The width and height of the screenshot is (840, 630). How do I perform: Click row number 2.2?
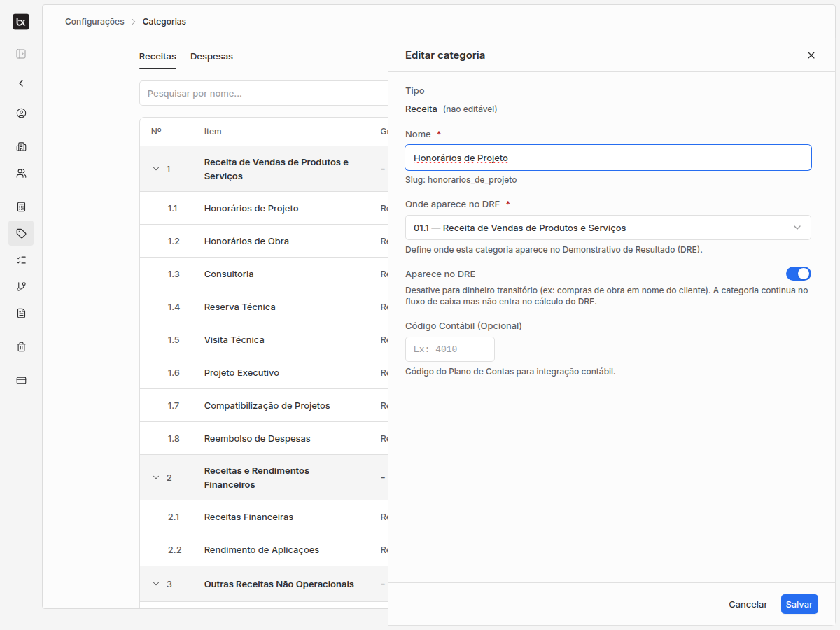pos(175,549)
